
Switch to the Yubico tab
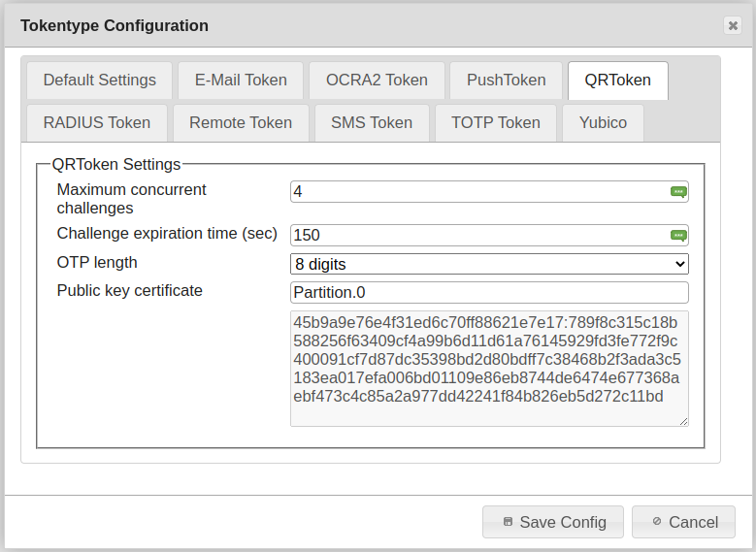[603, 123]
